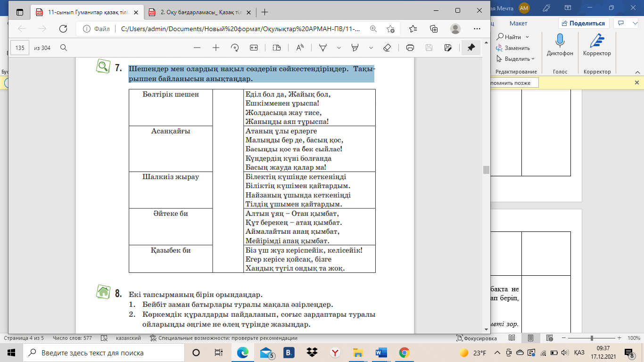The image size is (644, 362).
Task: Zoom out of the PDF
Action: (197, 48)
